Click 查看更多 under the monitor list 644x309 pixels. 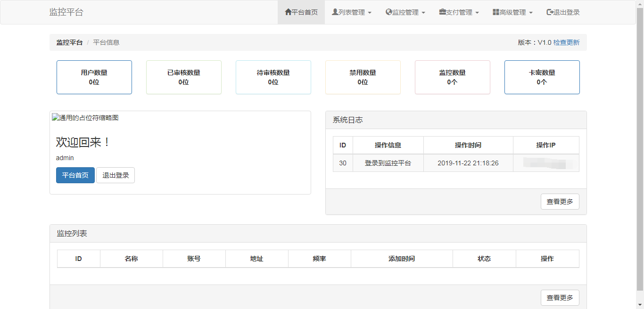coord(560,297)
